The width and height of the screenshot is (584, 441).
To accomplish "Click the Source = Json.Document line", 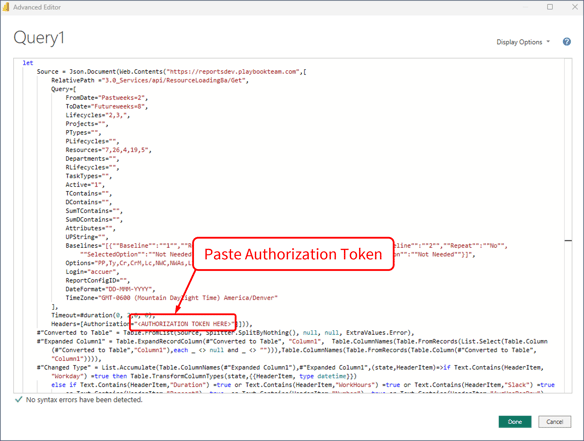I will [172, 72].
